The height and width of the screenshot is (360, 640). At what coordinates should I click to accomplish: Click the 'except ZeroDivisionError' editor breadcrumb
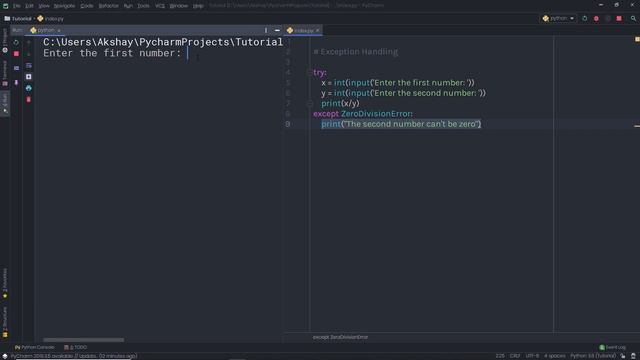(340, 337)
